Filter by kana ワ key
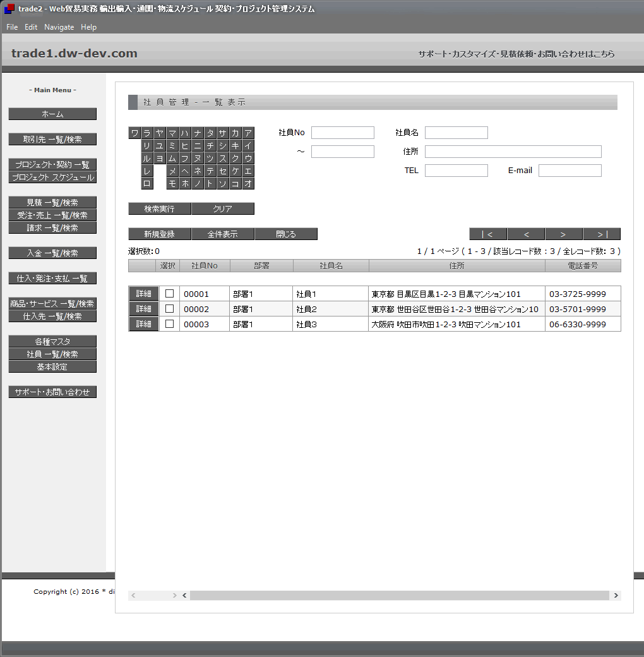 [134, 133]
